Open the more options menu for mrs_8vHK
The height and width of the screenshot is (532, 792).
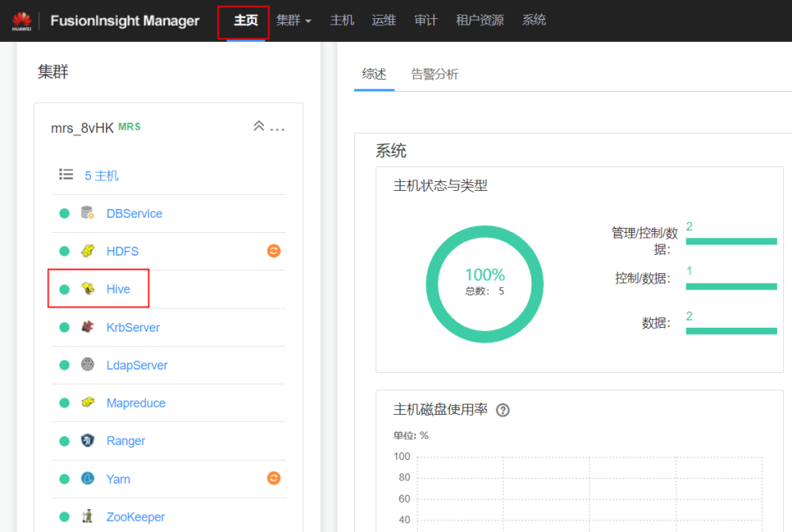(x=277, y=129)
